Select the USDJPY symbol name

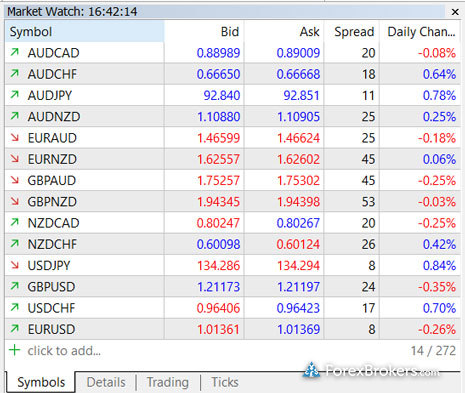(x=49, y=266)
